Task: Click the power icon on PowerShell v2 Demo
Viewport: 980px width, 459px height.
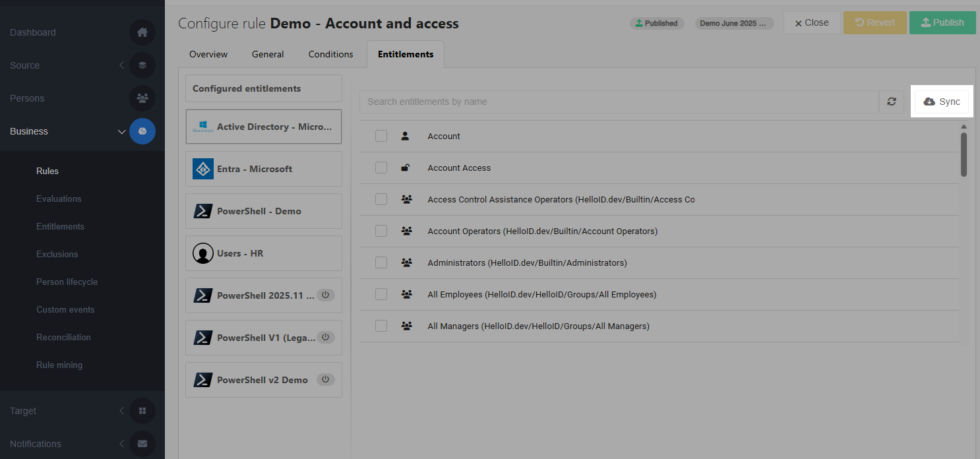Action: [x=325, y=379]
